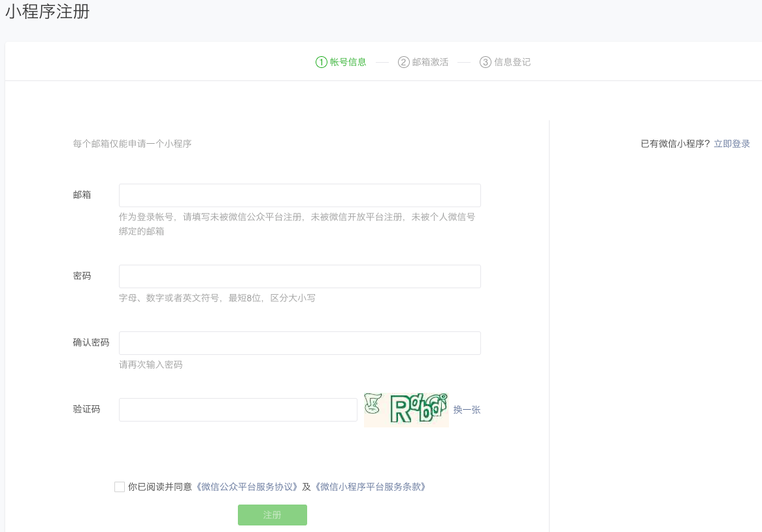Viewport: 762px width, 532px height.
Task: Focus the 邮箱 email input field
Action: (299, 195)
